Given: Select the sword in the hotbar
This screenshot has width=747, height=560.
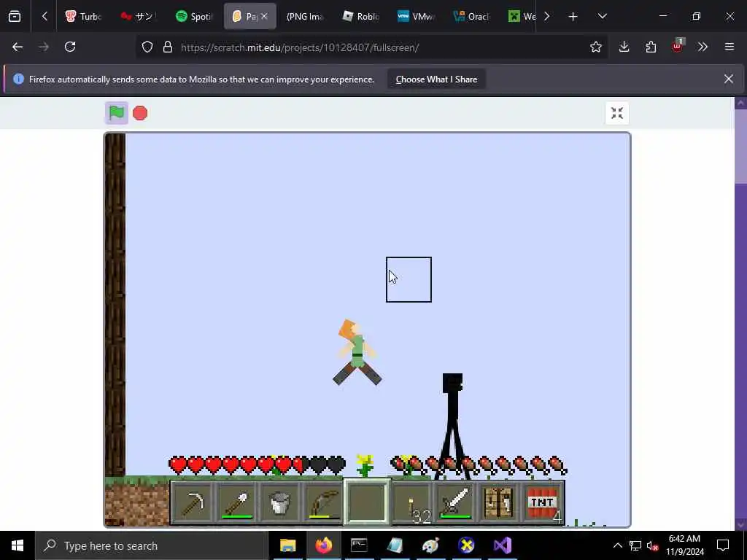Looking at the screenshot, I should [x=455, y=502].
